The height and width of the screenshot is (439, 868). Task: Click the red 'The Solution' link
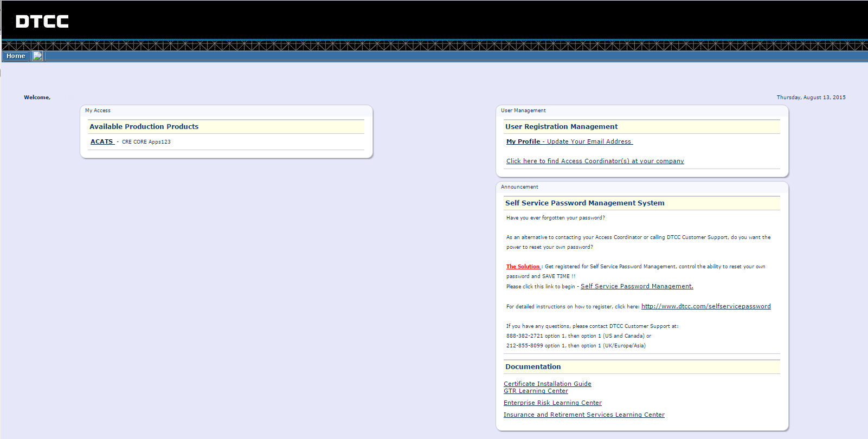pos(523,267)
